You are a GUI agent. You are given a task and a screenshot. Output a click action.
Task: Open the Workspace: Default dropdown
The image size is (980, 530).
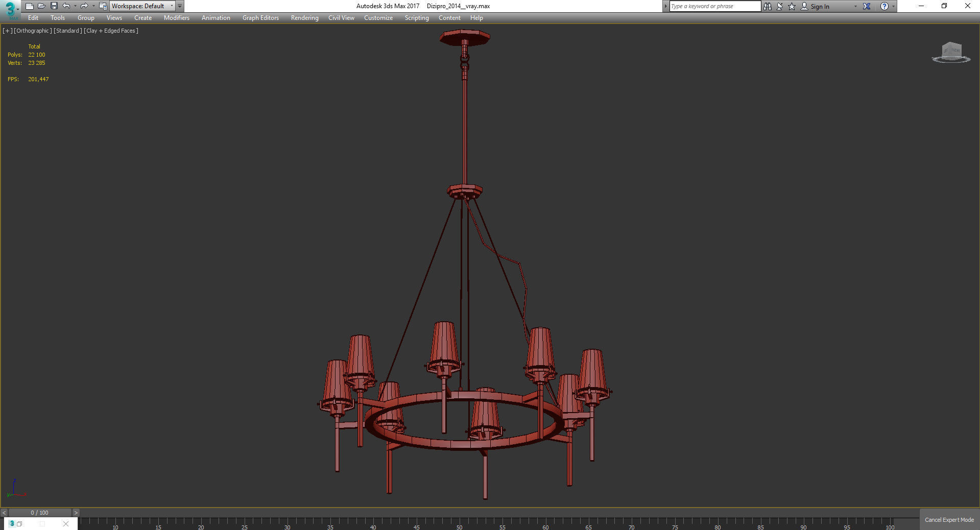pos(142,6)
